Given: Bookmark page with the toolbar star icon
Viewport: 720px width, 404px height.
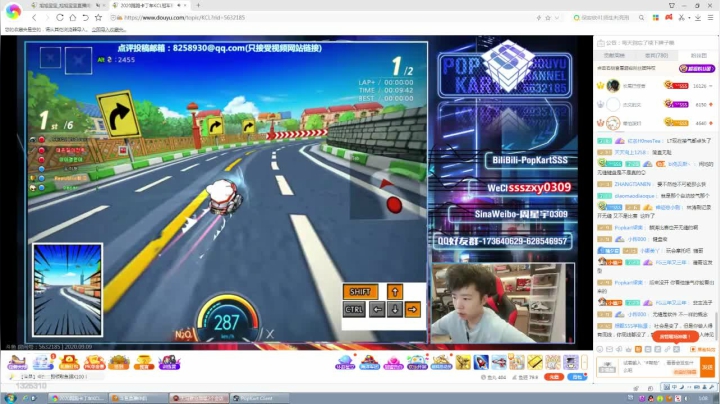Looking at the screenshot, I should (98, 17).
